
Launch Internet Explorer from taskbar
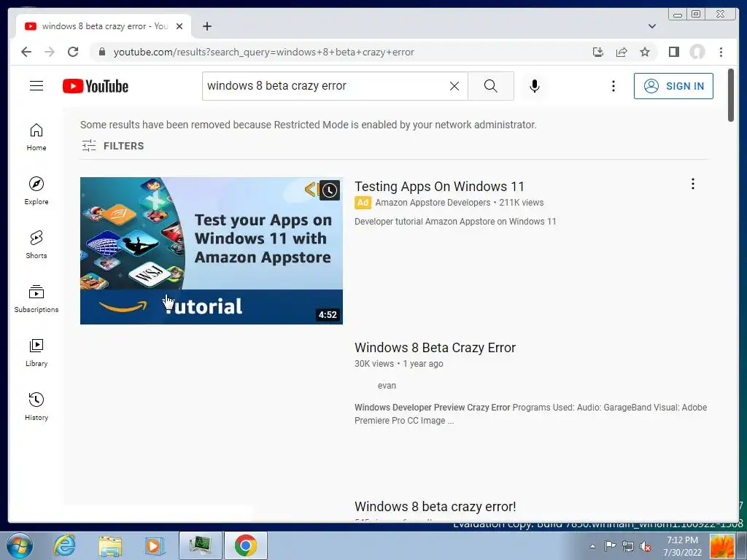(x=65, y=545)
